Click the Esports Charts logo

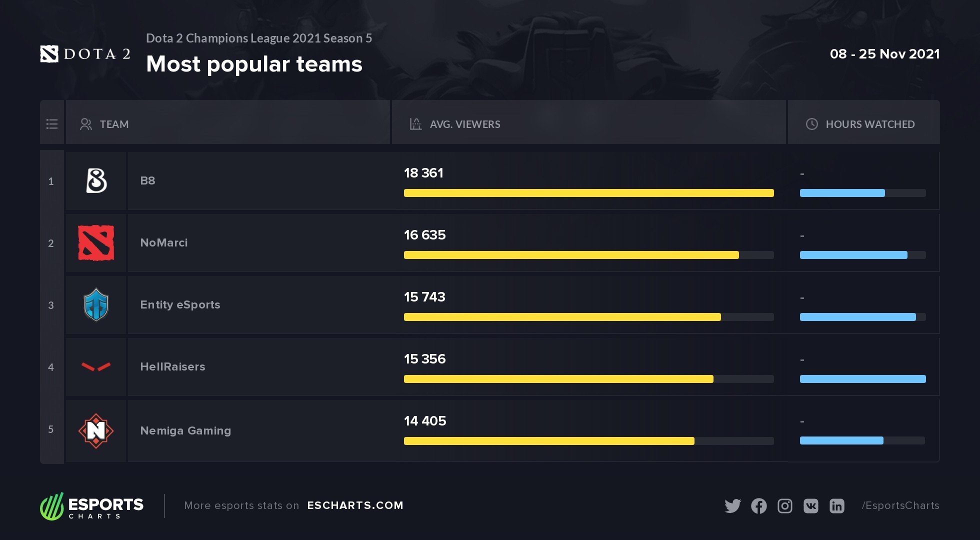click(92, 506)
